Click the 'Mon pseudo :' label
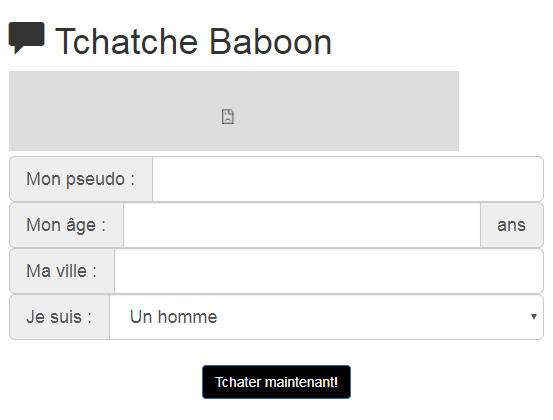Image resolution: width=553 pixels, height=420 pixels. coord(81,179)
